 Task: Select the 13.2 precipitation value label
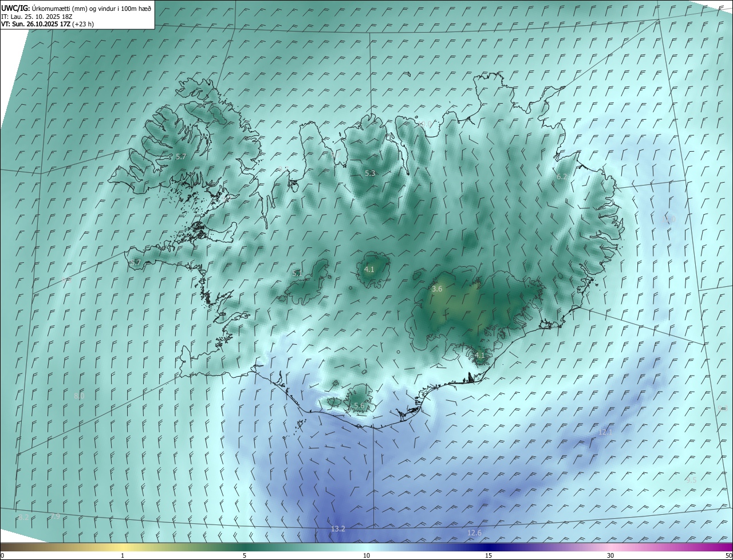(x=338, y=529)
